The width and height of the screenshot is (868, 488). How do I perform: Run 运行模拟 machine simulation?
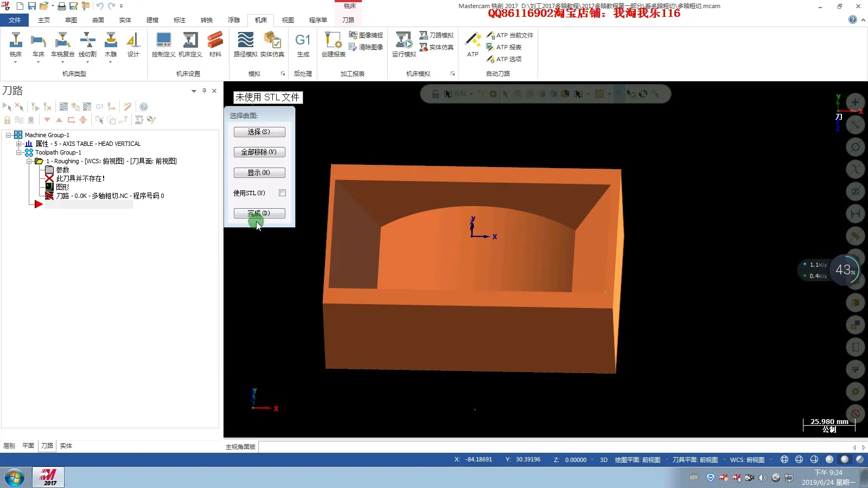click(404, 43)
